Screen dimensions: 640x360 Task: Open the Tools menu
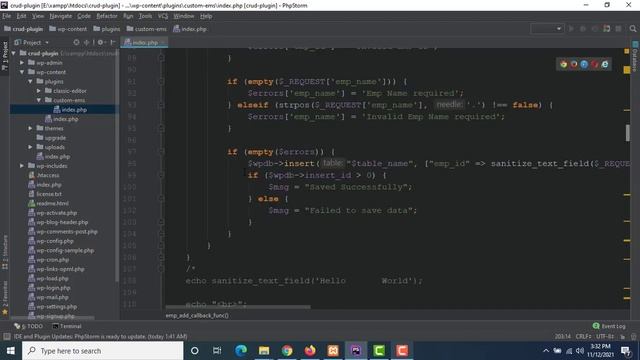coord(145,16)
